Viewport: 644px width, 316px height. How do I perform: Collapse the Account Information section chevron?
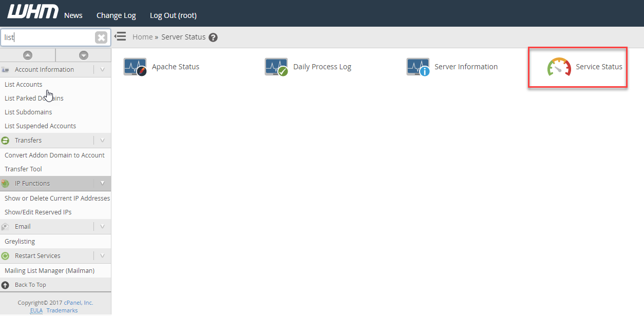click(x=102, y=69)
